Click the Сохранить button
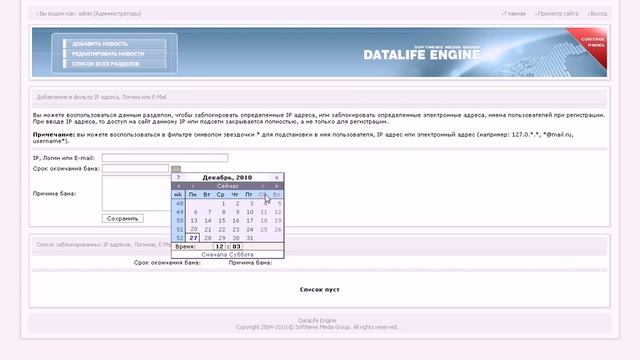This screenshot has width=640, height=360. [122, 219]
